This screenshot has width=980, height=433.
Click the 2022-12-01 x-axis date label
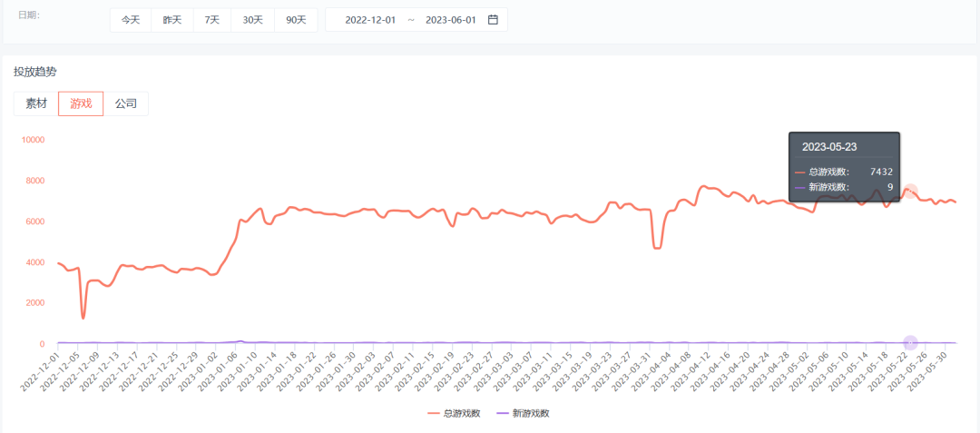click(x=38, y=372)
